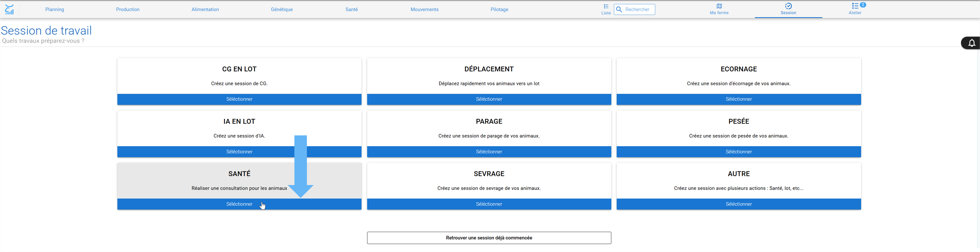Open the Production menu
Image resolution: width=980 pixels, height=252 pixels.
point(128,10)
